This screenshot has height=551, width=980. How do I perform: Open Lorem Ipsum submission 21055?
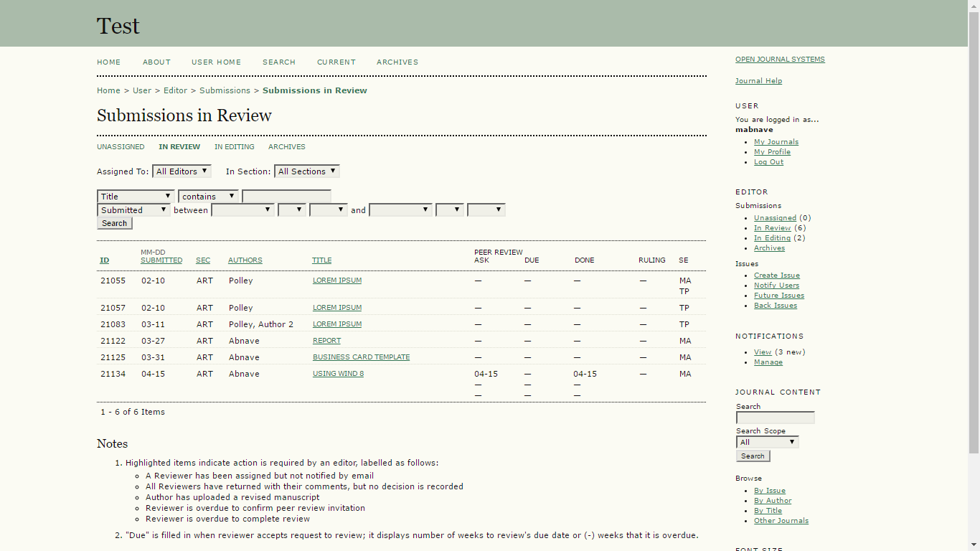(337, 281)
